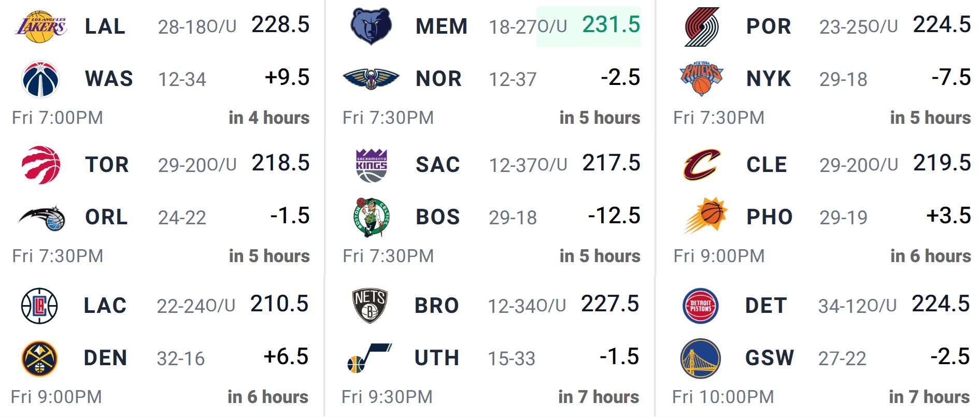Screen dimensions: 980x417
Task: Click the CLE team abbreviation
Action: (x=766, y=165)
